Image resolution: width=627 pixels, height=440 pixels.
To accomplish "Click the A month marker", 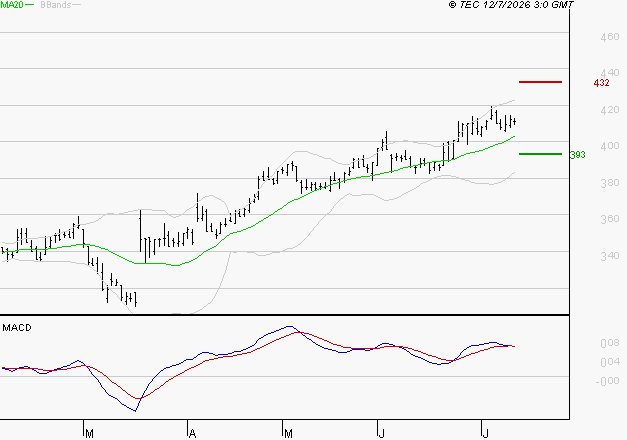I will click(192, 434).
